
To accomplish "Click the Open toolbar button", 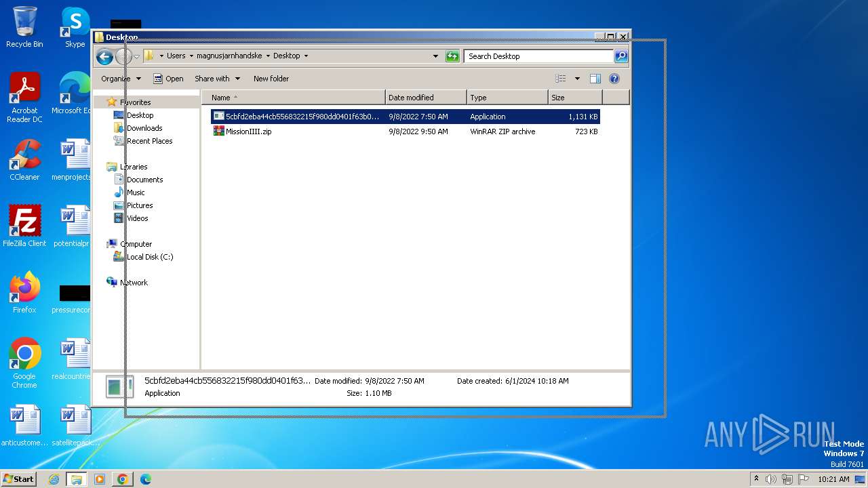I will click(168, 79).
